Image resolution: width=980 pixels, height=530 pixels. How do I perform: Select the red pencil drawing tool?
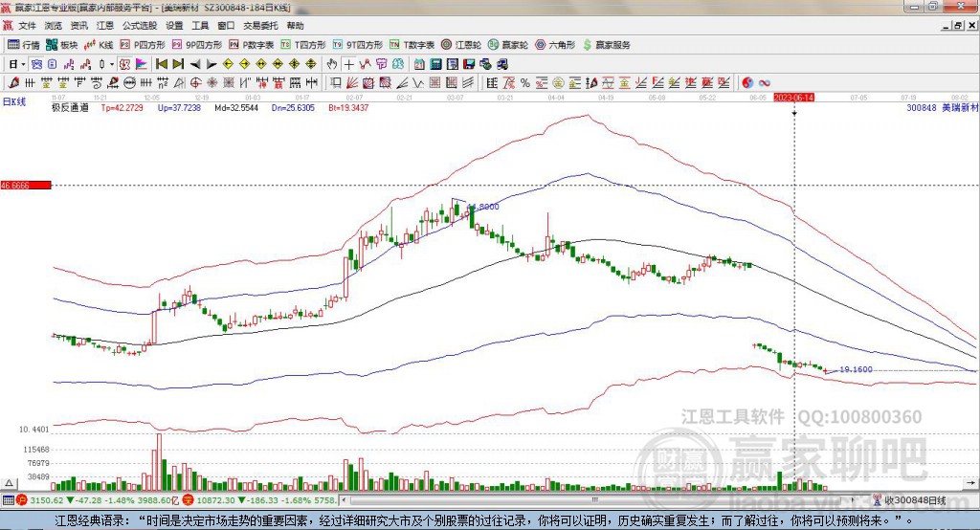coord(13,82)
